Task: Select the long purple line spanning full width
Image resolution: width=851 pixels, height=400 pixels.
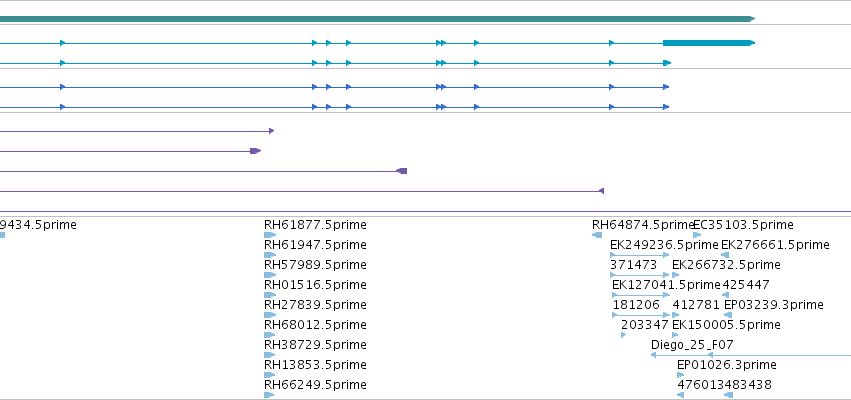Action: coord(426,211)
